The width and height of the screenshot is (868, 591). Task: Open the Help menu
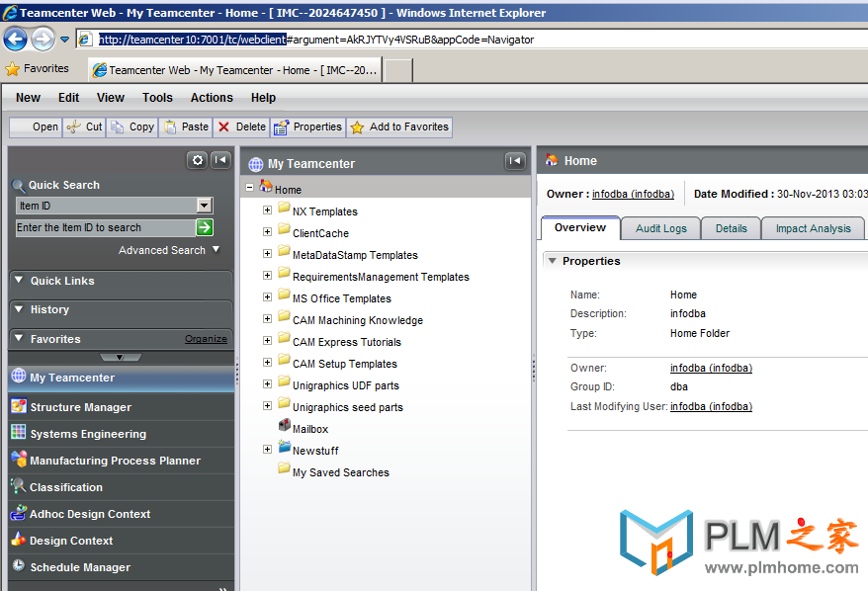point(263,98)
